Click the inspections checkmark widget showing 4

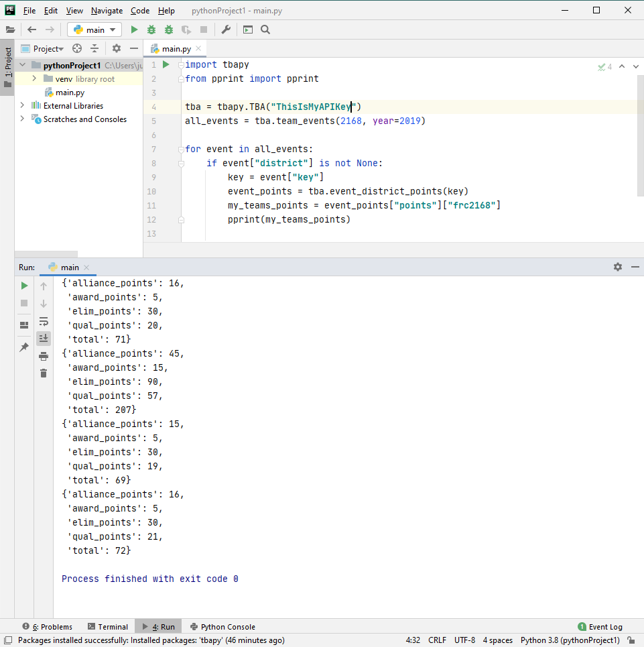tap(605, 66)
